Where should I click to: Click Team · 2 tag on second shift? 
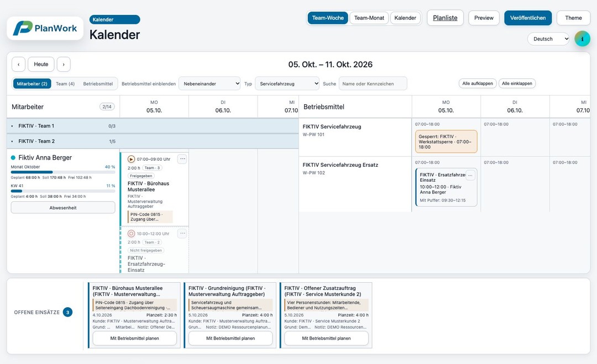153,242
